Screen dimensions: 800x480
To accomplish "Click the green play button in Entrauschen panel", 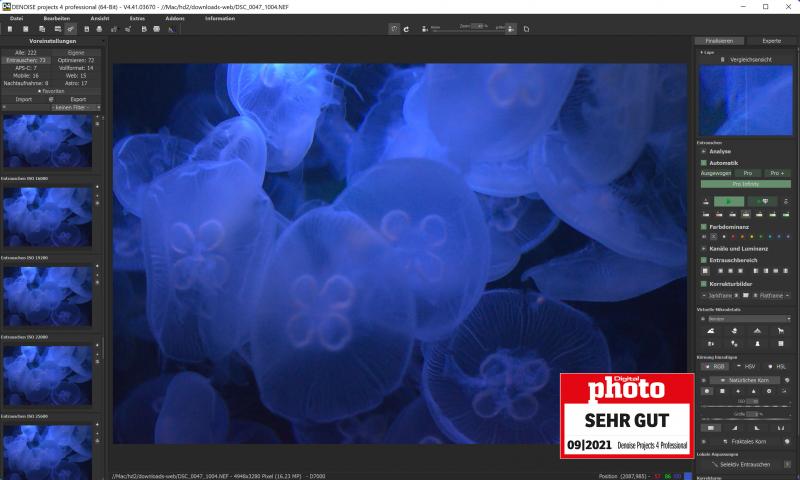I will click(x=728, y=201).
